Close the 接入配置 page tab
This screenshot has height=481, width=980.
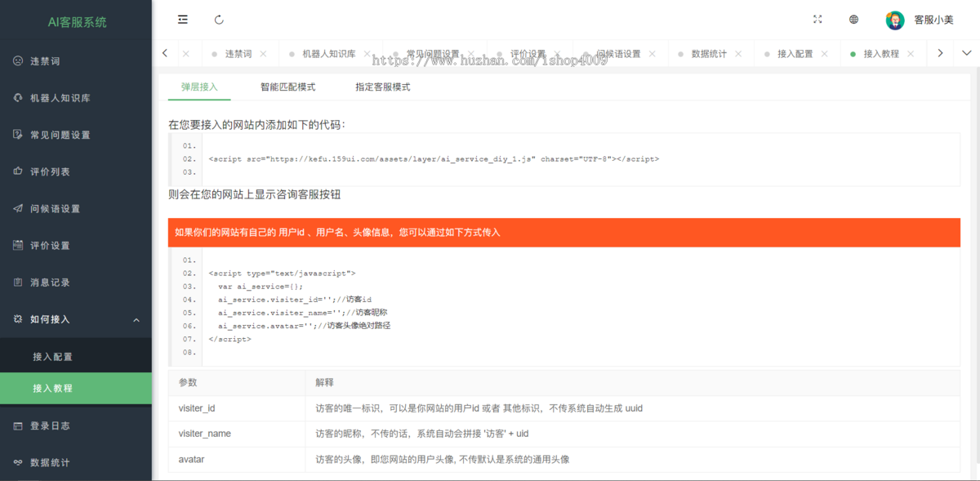[x=825, y=54]
